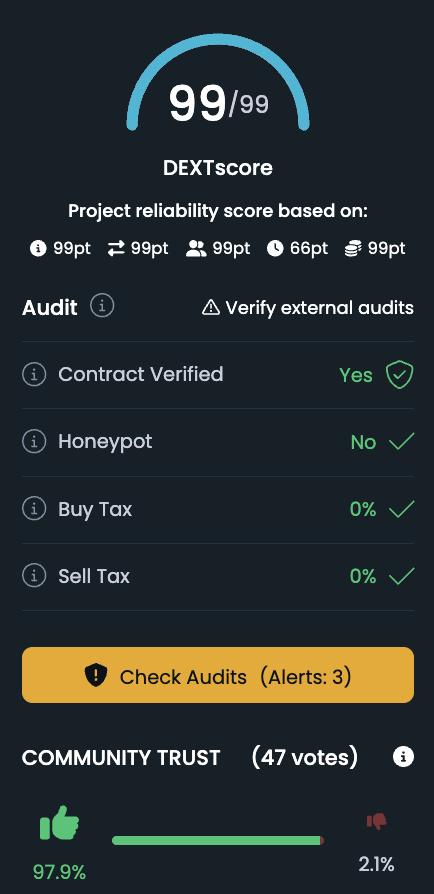Vote with the green thumbs up icon
This screenshot has height=894, width=434.
(59, 823)
